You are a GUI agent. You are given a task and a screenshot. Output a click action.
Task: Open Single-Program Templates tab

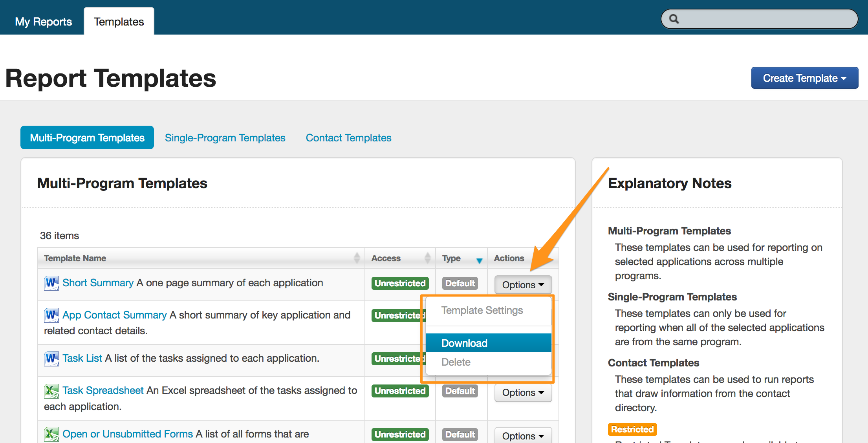pos(225,138)
